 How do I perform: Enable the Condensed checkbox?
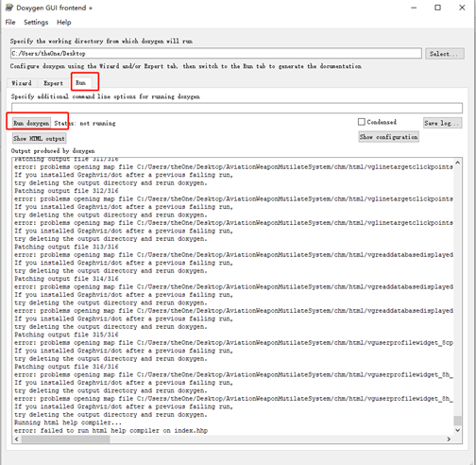[362, 122]
